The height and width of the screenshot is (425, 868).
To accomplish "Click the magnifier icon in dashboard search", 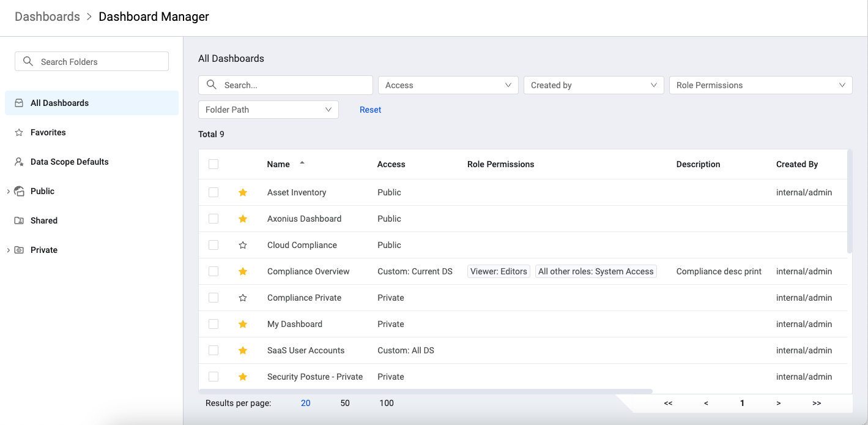I will coord(211,85).
